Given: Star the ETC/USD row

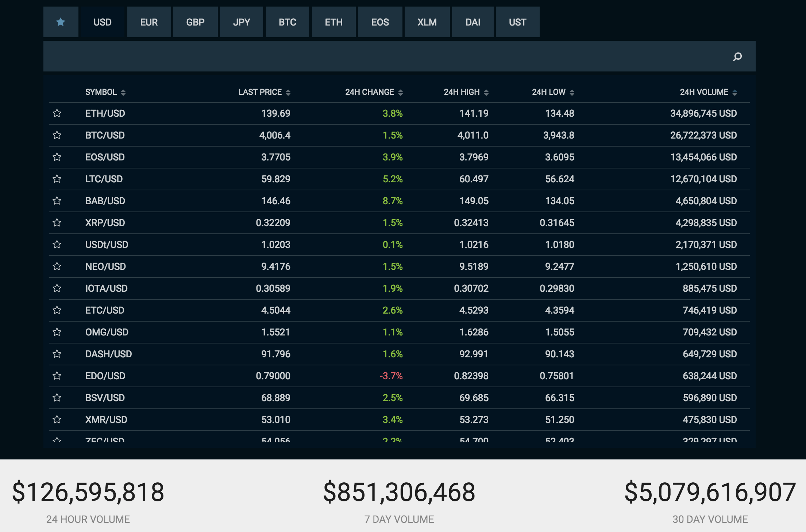Looking at the screenshot, I should (x=57, y=310).
